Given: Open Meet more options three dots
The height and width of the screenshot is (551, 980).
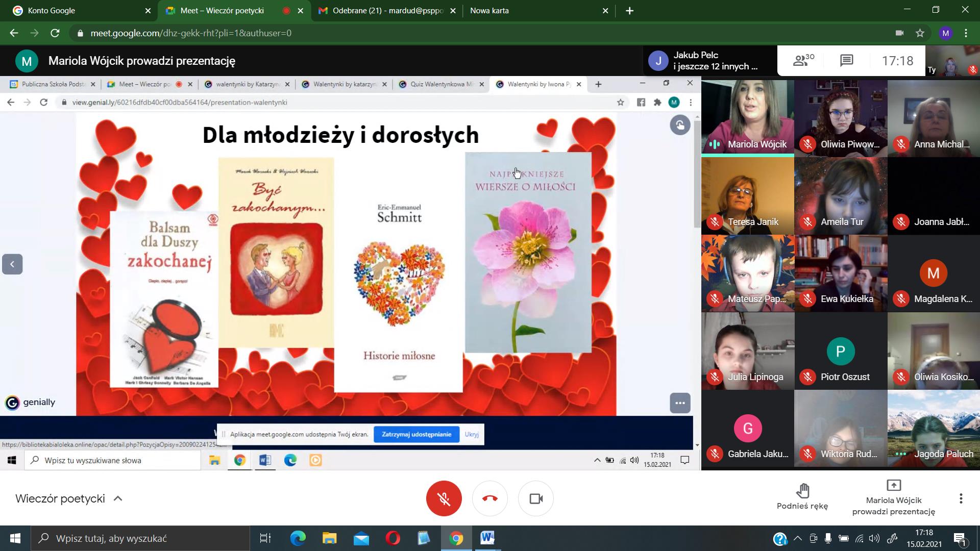Looking at the screenshot, I should tap(961, 498).
